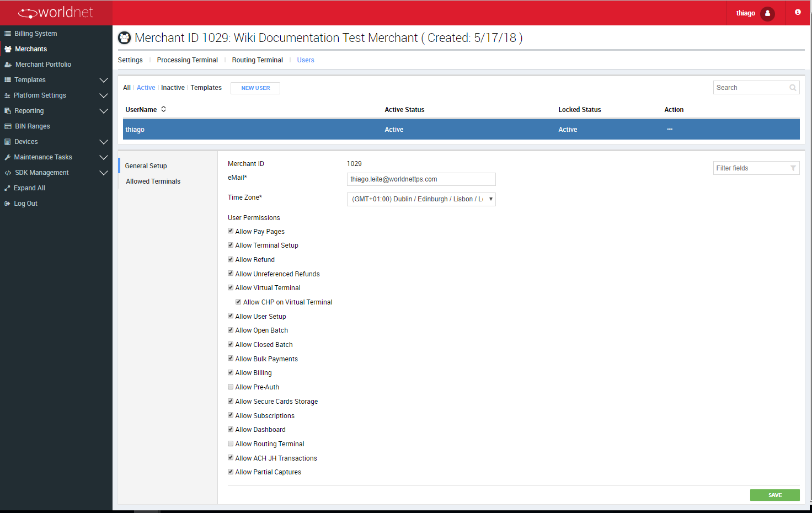Expand the SDK Management chevron

click(103, 173)
